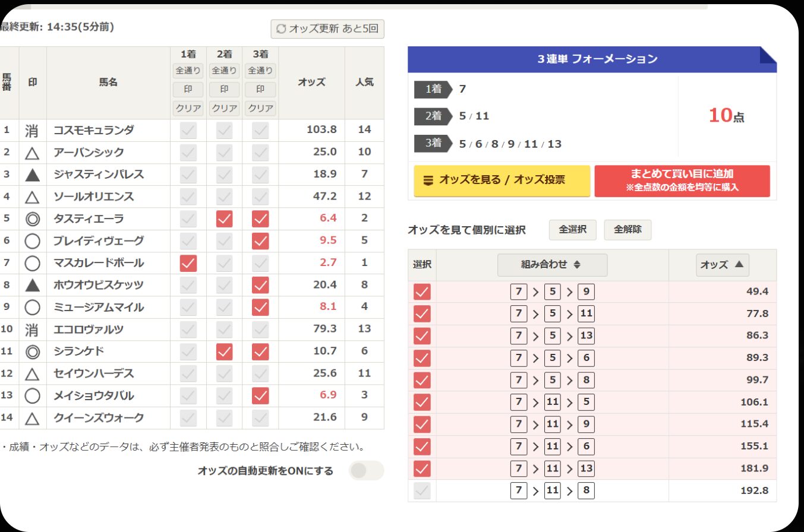This screenshot has height=532, width=804.
Task: Sort combinations by オッズ column
Action: click(722, 265)
